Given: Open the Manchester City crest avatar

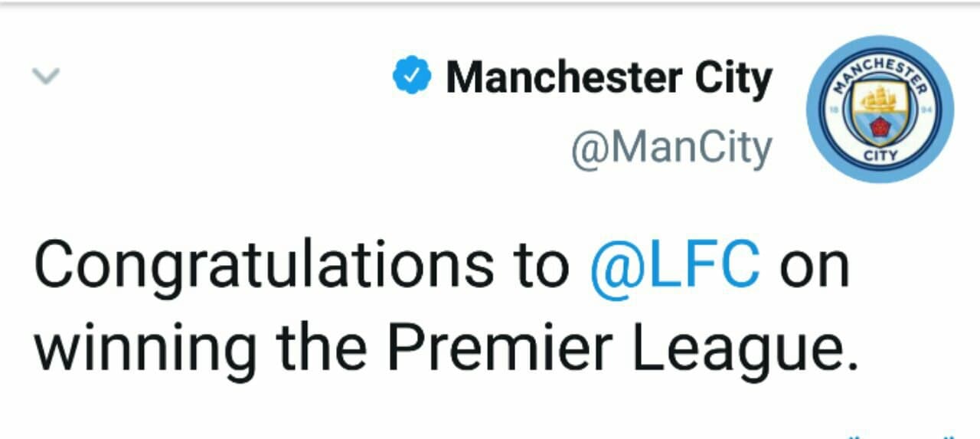Looking at the screenshot, I should point(880,109).
